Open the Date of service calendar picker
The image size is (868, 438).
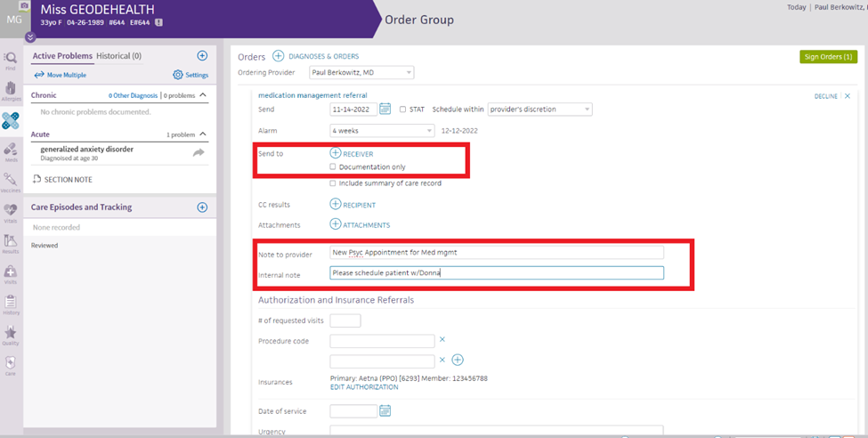(385, 410)
